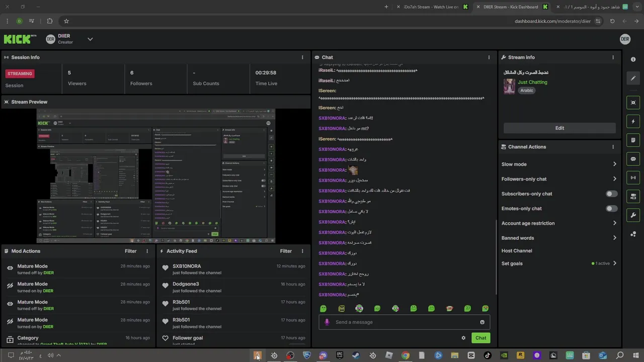This screenshot has width=644, height=362.
Task: Open the notes page icon in the sidebar
Action: 633,140
